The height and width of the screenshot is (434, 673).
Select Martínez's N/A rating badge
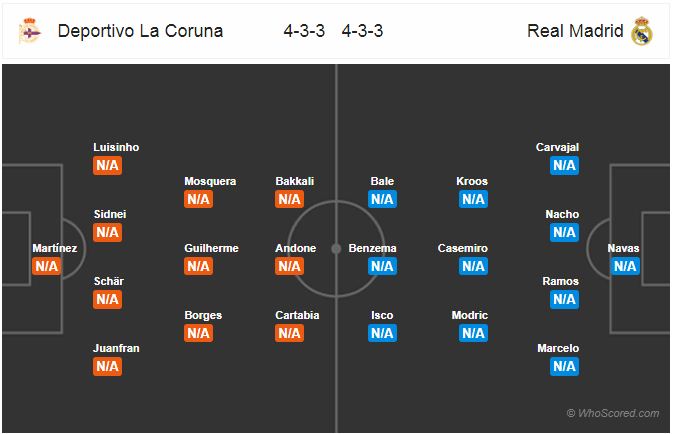(46, 266)
